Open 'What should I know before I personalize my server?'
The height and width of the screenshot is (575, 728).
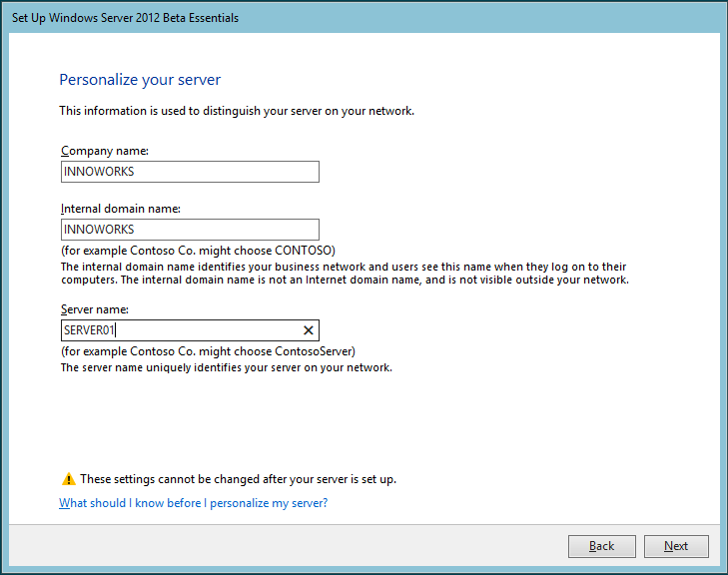point(193,503)
